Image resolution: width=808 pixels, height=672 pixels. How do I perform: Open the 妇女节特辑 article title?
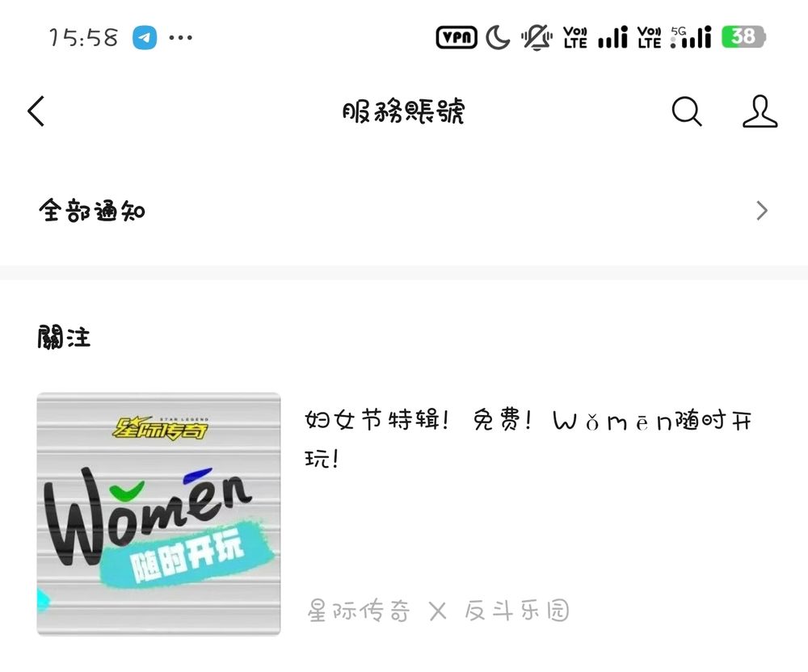(528, 439)
